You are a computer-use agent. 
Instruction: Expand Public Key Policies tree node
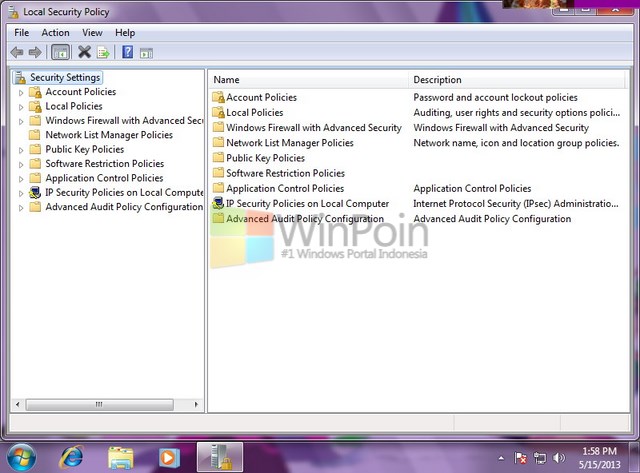21,150
